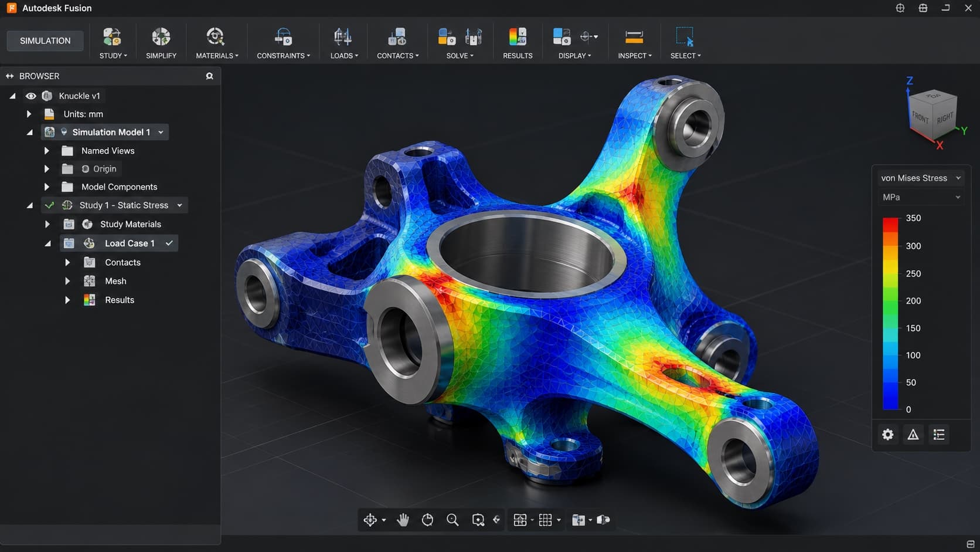Viewport: 980px width, 552px height.
Task: Expand the Results tree node
Action: (67, 300)
